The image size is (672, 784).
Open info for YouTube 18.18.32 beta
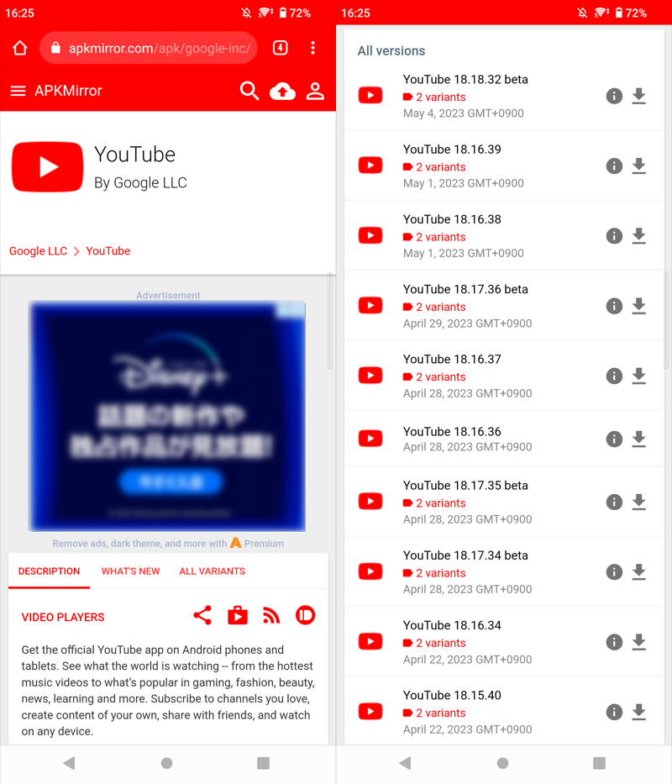click(x=614, y=96)
